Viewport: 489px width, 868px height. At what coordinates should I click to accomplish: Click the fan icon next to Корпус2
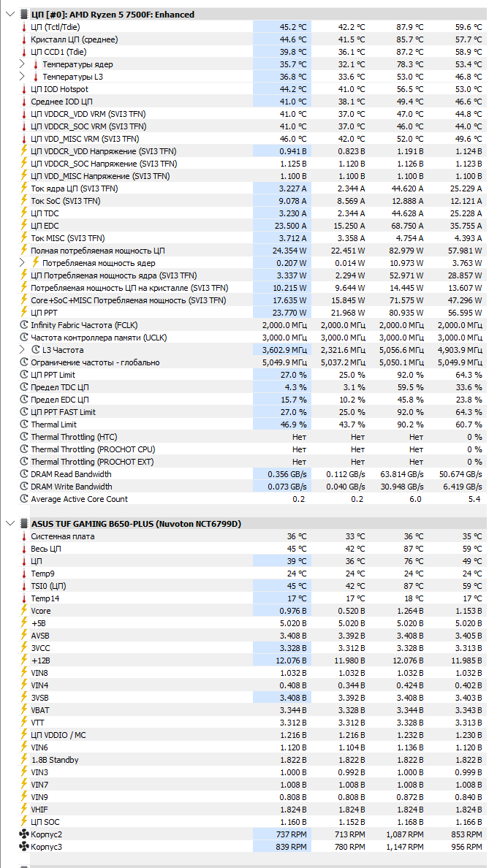click(24, 834)
